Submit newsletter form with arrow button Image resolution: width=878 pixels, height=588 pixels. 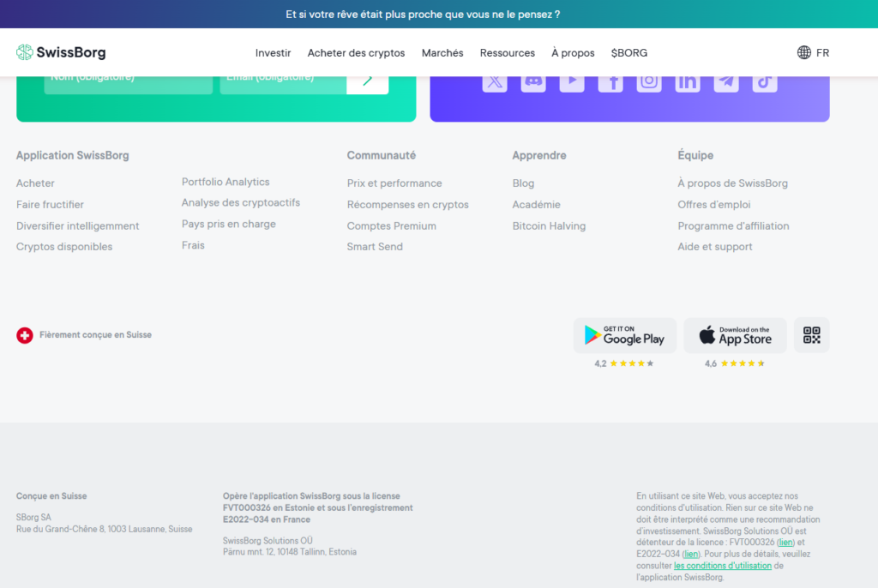[367, 83]
